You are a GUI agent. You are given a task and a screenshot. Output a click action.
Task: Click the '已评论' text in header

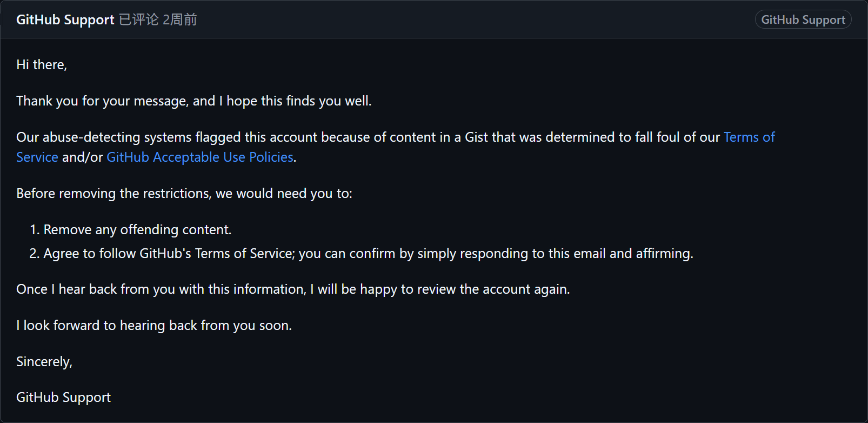[x=139, y=19]
